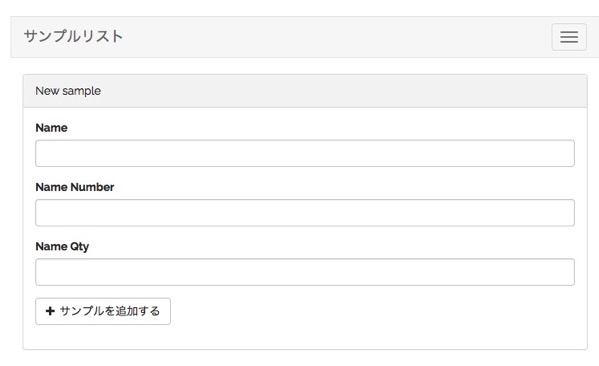Focus the Name Qty text field
The width and height of the screenshot is (599, 366).
pos(305,272)
